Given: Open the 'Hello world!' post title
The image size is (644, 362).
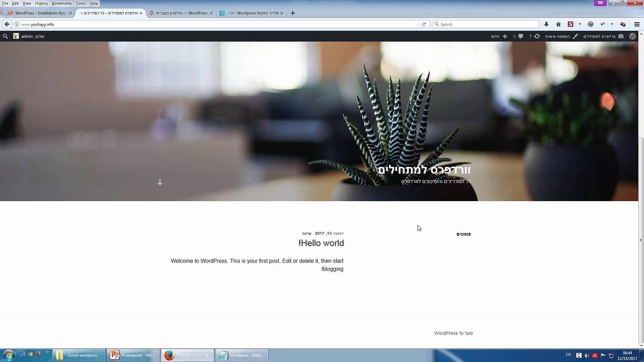Looking at the screenshot, I should [321, 243].
